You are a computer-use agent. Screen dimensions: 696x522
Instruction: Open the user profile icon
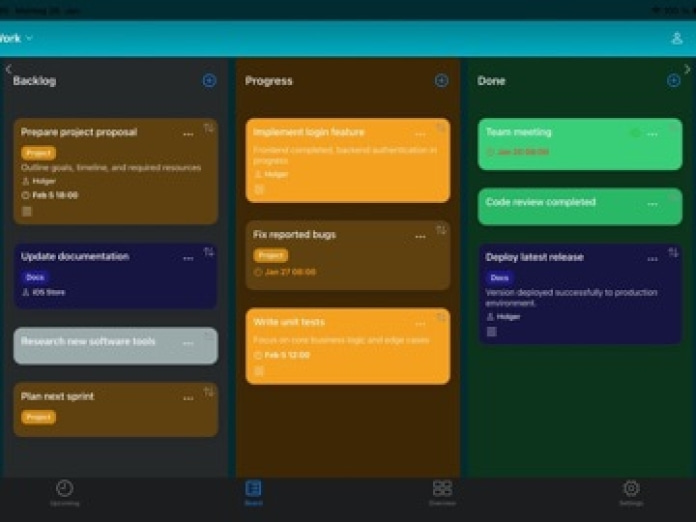[x=677, y=38]
